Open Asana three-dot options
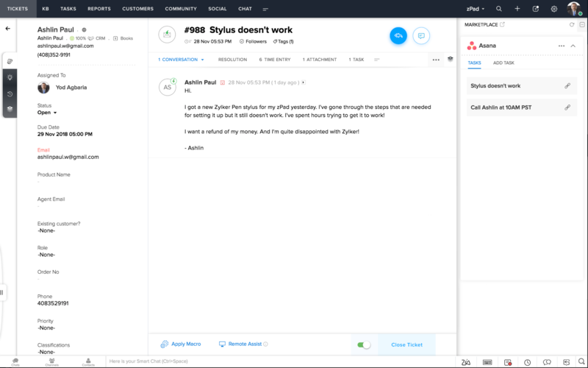The width and height of the screenshot is (588, 368). 562,46
